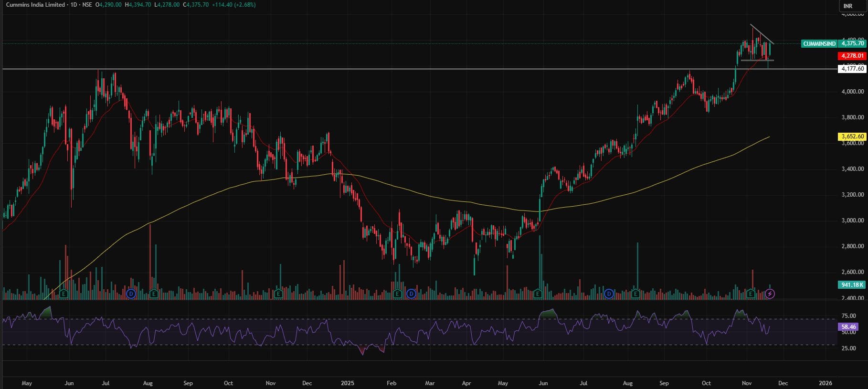Open the earnings marker in early November 2024
This screenshot has height=389, width=868.
click(x=278, y=294)
